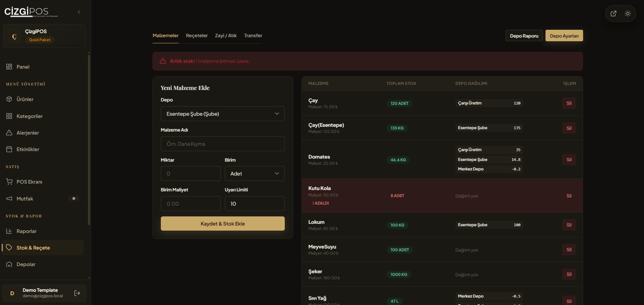
Task: Click the Kategoriler grid icon
Action: pos(9,116)
